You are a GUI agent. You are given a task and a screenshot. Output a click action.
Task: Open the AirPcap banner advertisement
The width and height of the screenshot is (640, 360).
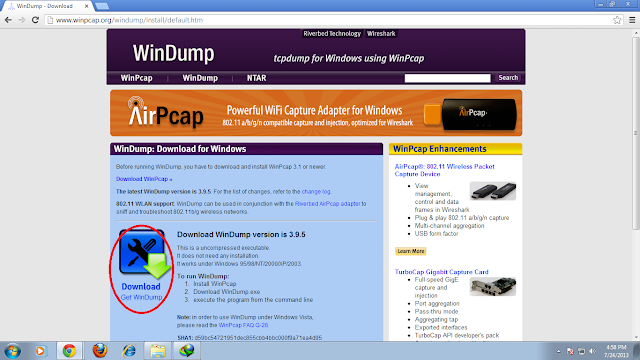pos(316,113)
